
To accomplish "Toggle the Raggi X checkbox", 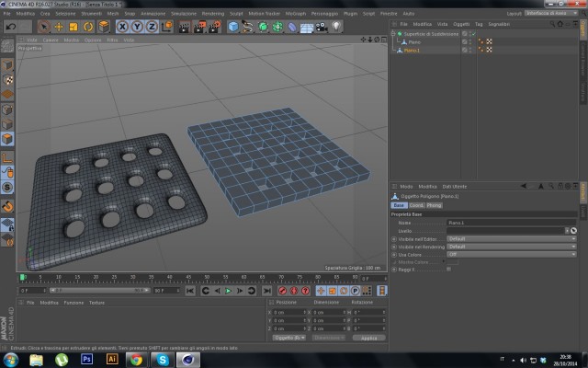I will pyautogui.click(x=449, y=270).
